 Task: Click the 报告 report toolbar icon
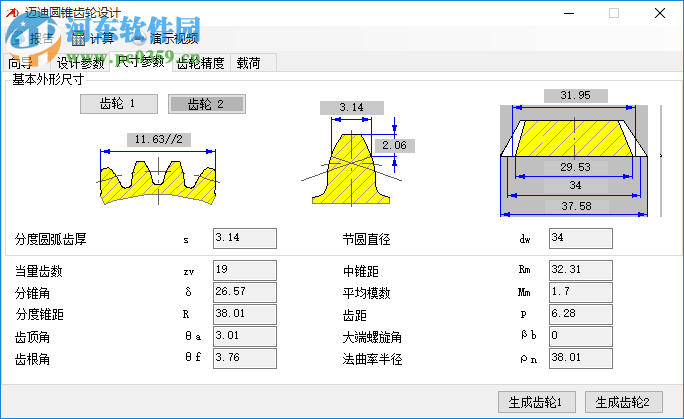coord(17,39)
